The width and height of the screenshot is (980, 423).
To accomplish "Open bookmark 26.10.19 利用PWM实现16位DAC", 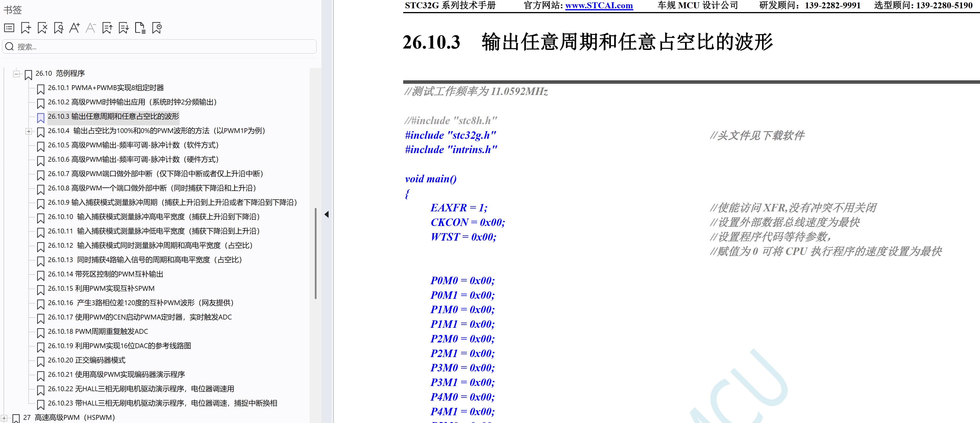I will 119,346.
